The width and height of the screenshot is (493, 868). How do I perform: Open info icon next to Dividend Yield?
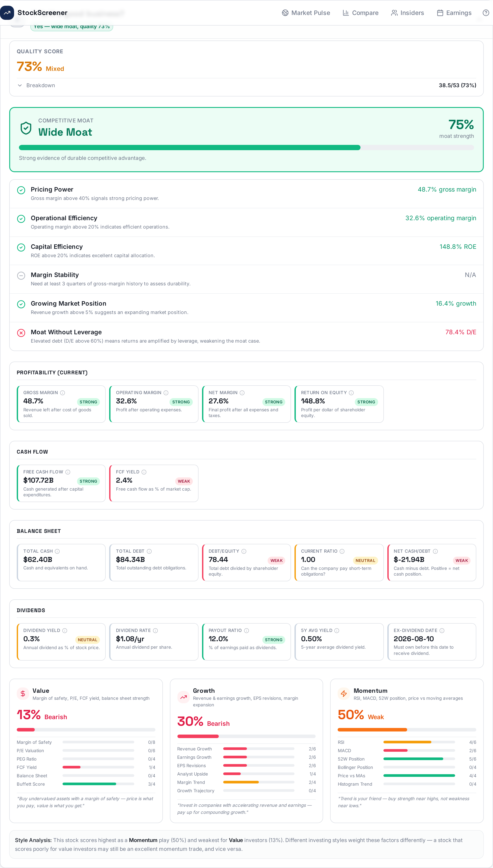coord(65,631)
